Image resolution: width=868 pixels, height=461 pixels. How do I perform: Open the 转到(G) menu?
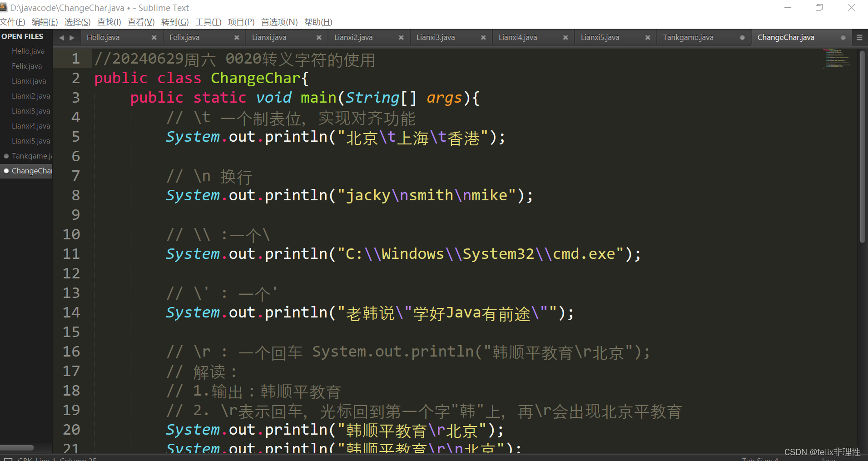coord(175,22)
